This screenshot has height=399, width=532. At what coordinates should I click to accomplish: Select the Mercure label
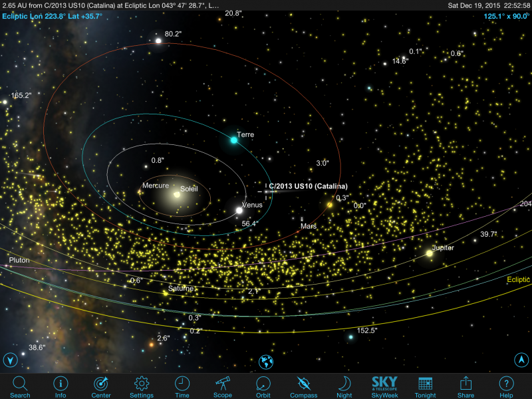156,186
